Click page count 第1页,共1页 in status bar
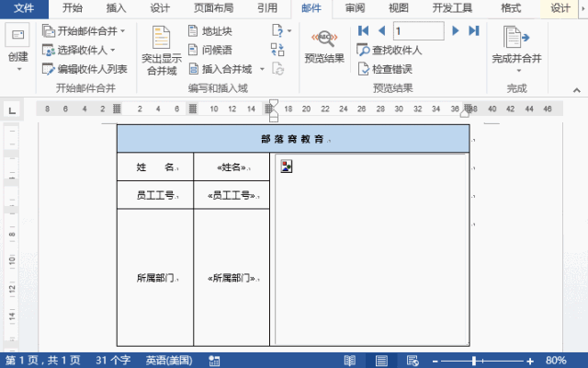 click(x=43, y=361)
